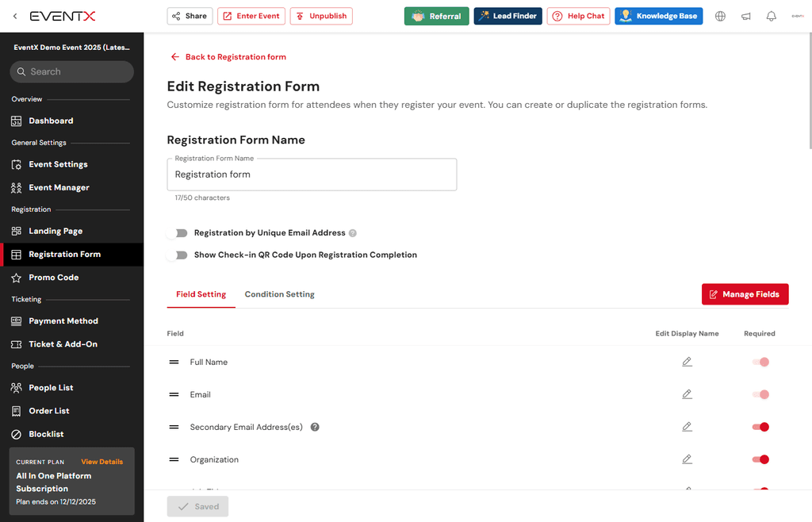Screen dimensions: 812x522
Task: Click the Registration Form Name input field
Action: click(311, 174)
